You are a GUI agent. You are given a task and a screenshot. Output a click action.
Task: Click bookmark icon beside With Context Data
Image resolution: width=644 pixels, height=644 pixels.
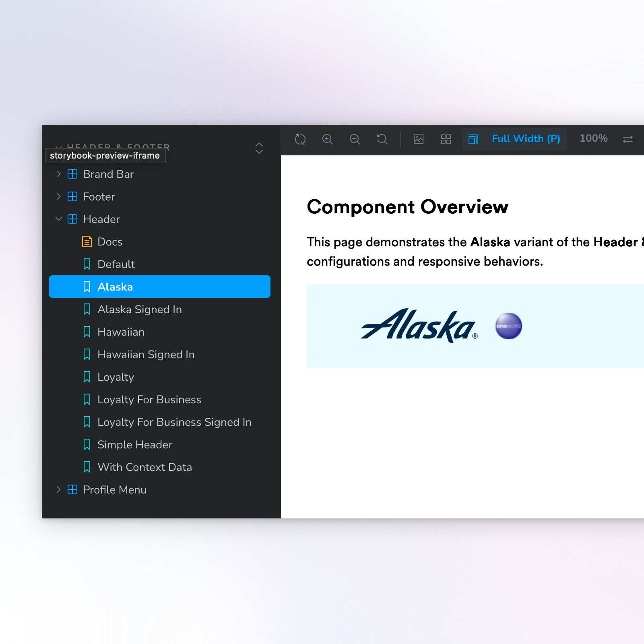click(x=87, y=467)
